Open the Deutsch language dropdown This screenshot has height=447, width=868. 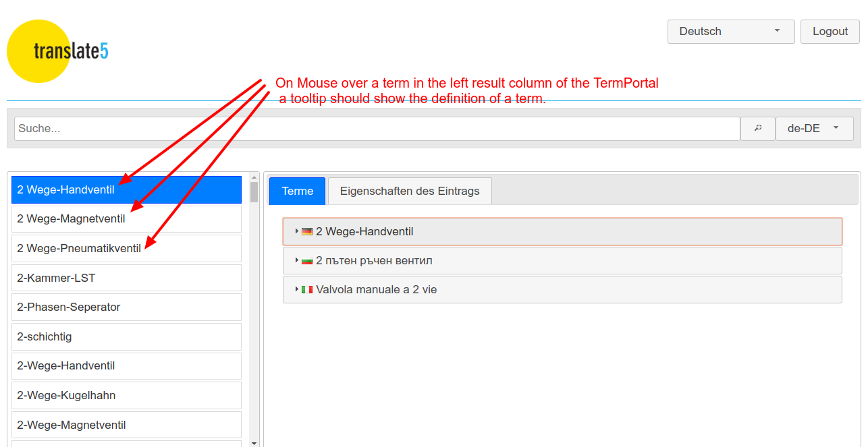coord(730,32)
